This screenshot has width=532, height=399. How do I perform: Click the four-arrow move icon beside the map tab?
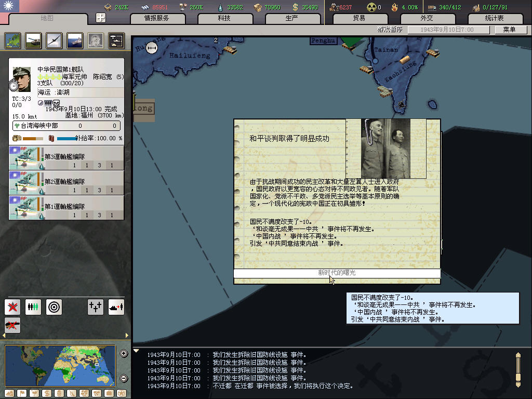point(101,18)
